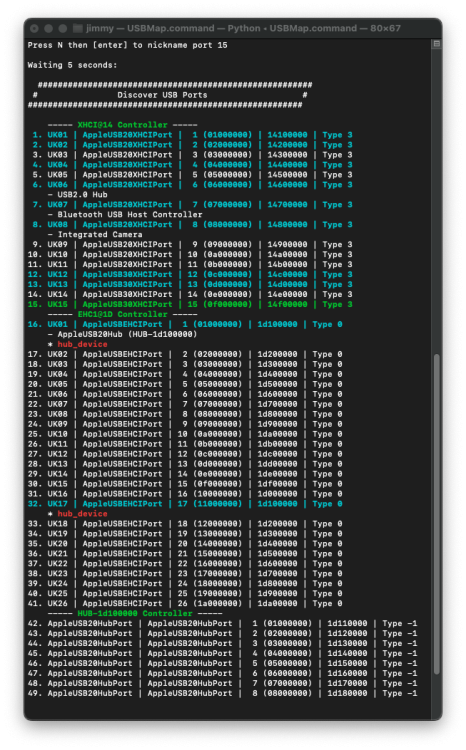Screen dimensions: 466x750
Task: Click the folder icon in the title bar
Action: point(78,28)
